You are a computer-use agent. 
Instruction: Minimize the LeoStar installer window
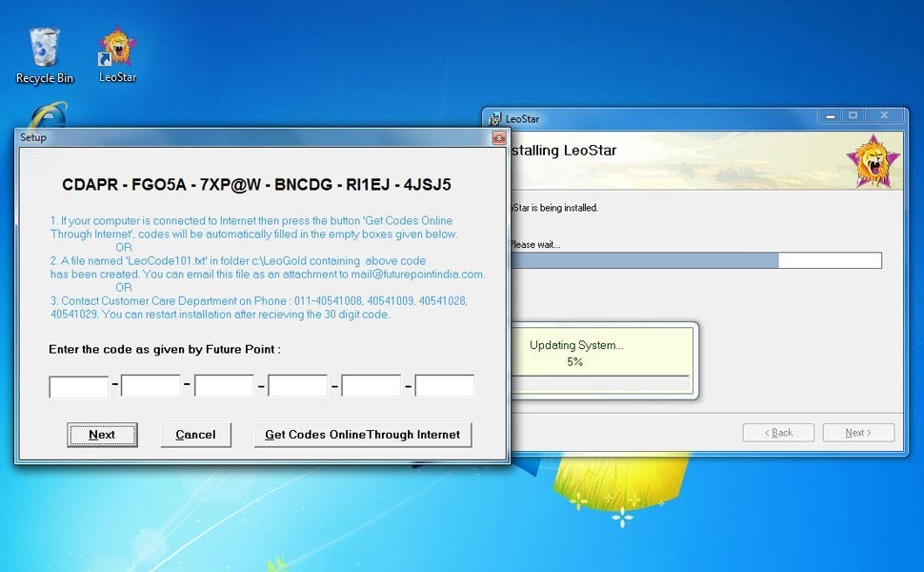(831, 116)
